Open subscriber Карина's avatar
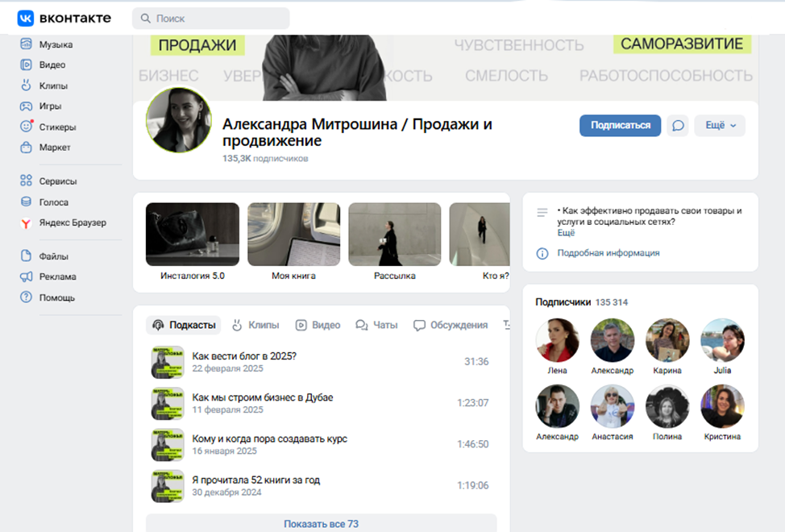The height and width of the screenshot is (532, 785). coord(667,340)
